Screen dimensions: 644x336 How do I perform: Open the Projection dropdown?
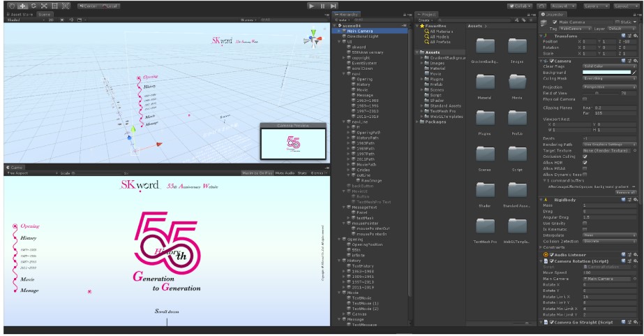(610, 87)
